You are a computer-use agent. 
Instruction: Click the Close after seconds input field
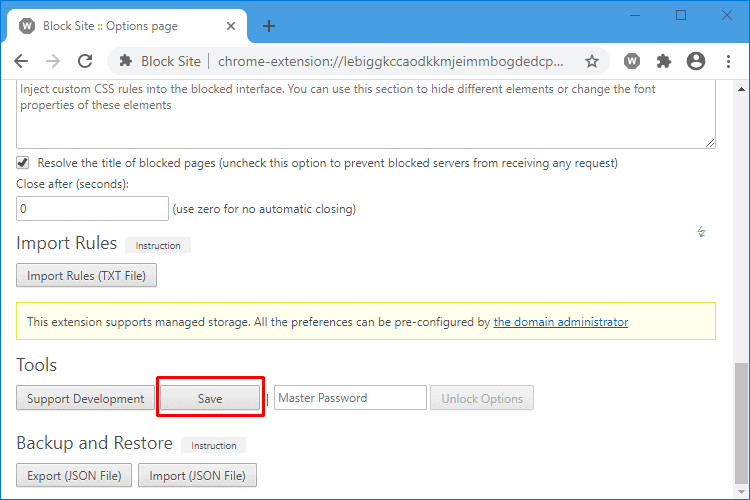point(92,209)
